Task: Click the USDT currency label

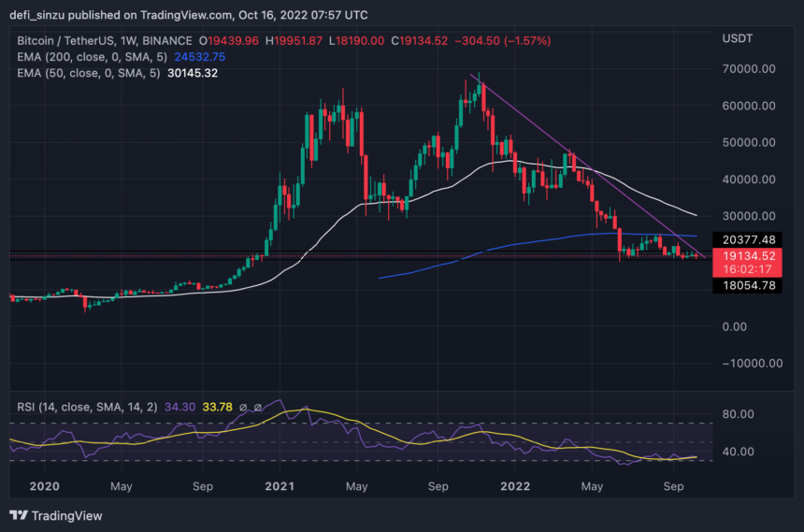Action: 738,38
